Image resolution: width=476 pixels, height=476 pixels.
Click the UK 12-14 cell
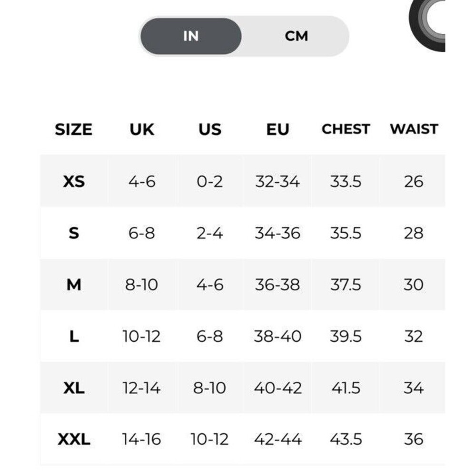pyautogui.click(x=141, y=388)
